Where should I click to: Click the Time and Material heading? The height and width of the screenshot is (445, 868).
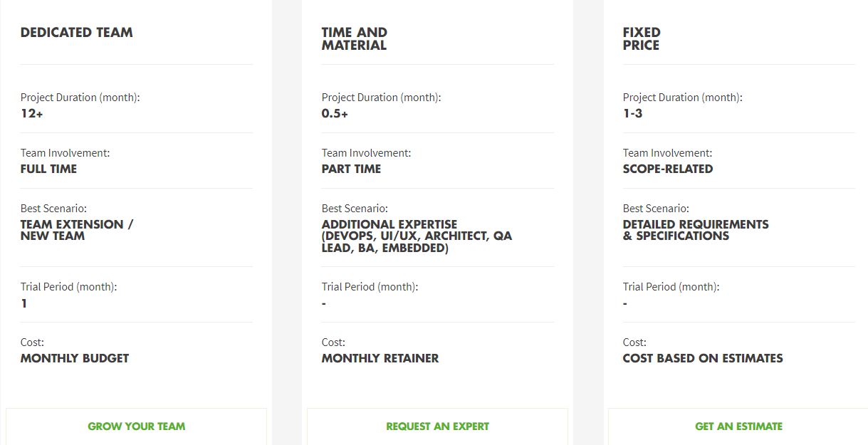tap(355, 39)
